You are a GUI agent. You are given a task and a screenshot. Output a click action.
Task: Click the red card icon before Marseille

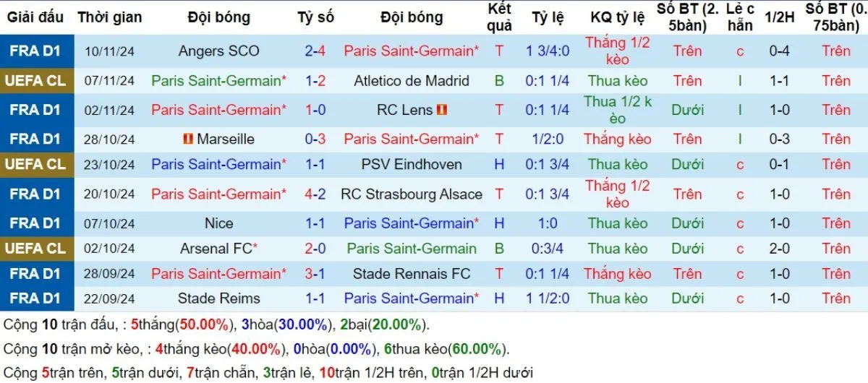pyautogui.click(x=188, y=139)
